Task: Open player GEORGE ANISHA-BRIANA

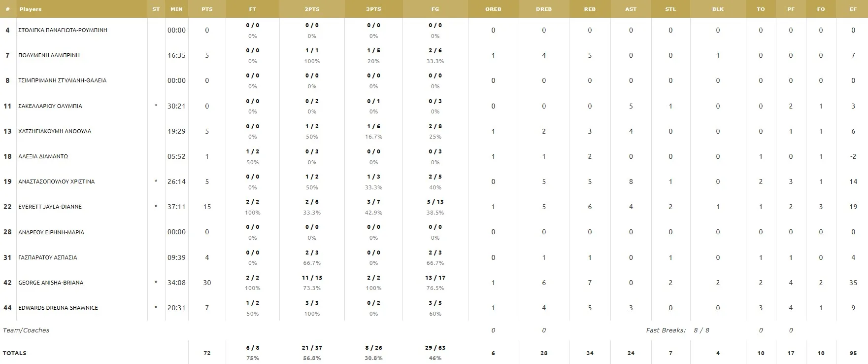Action: (51, 283)
